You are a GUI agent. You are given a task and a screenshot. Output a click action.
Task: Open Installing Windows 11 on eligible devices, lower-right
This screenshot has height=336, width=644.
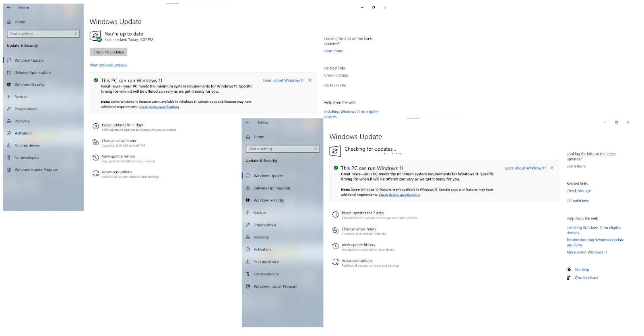(x=594, y=230)
